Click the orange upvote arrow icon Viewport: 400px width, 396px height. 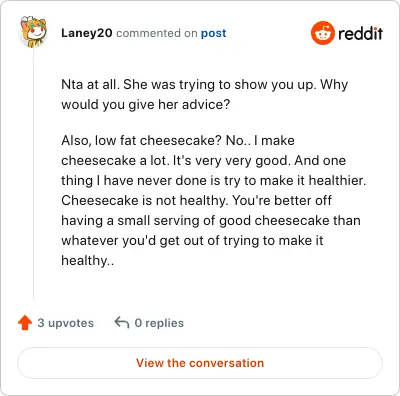click(25, 323)
